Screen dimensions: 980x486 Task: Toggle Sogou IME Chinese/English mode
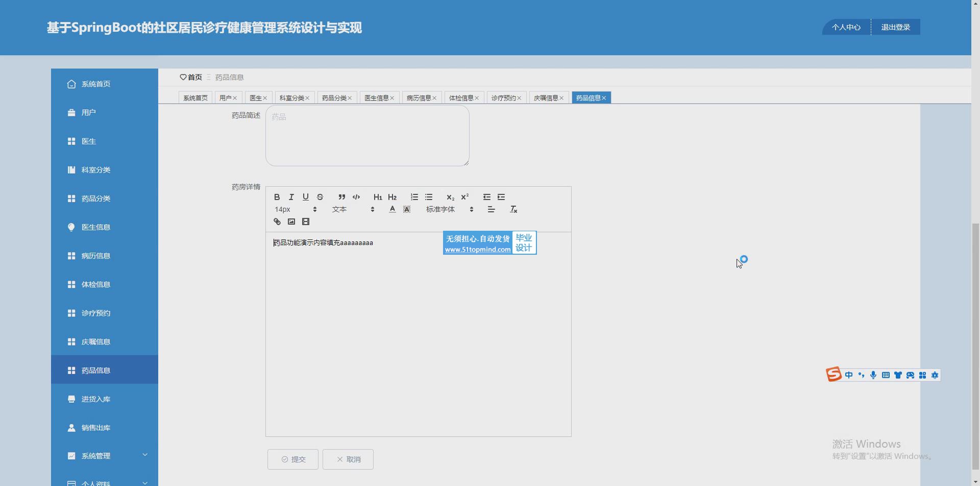pos(849,375)
